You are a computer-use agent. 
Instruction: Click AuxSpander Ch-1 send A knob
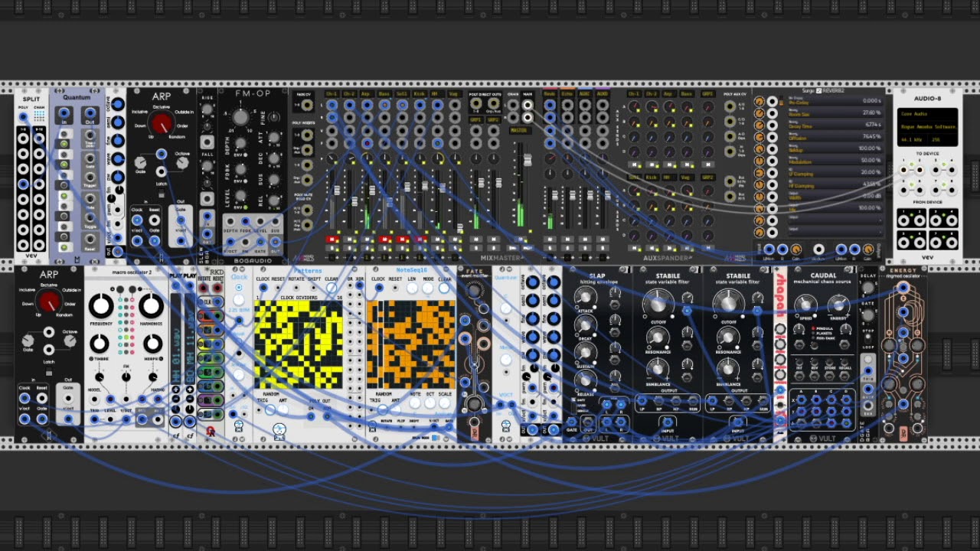634,106
